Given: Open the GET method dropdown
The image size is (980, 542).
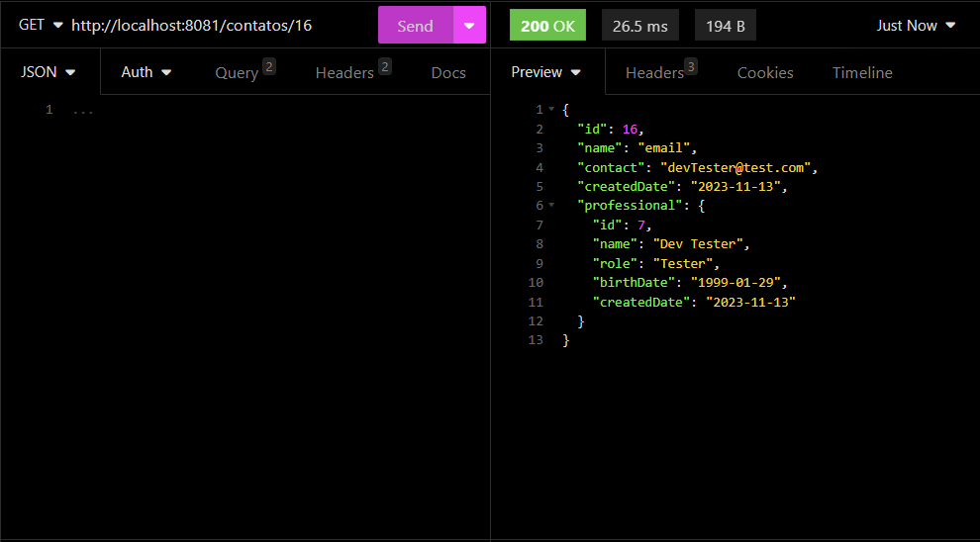Looking at the screenshot, I should [41, 25].
